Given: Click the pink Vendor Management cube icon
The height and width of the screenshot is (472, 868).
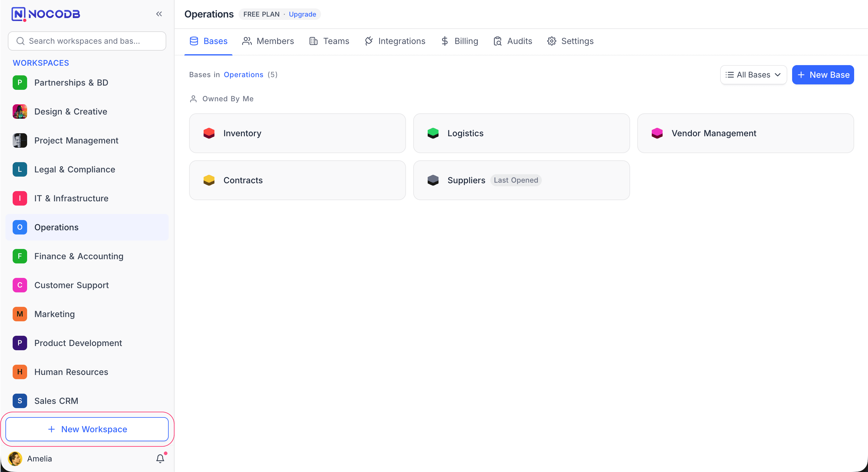Looking at the screenshot, I should (657, 133).
